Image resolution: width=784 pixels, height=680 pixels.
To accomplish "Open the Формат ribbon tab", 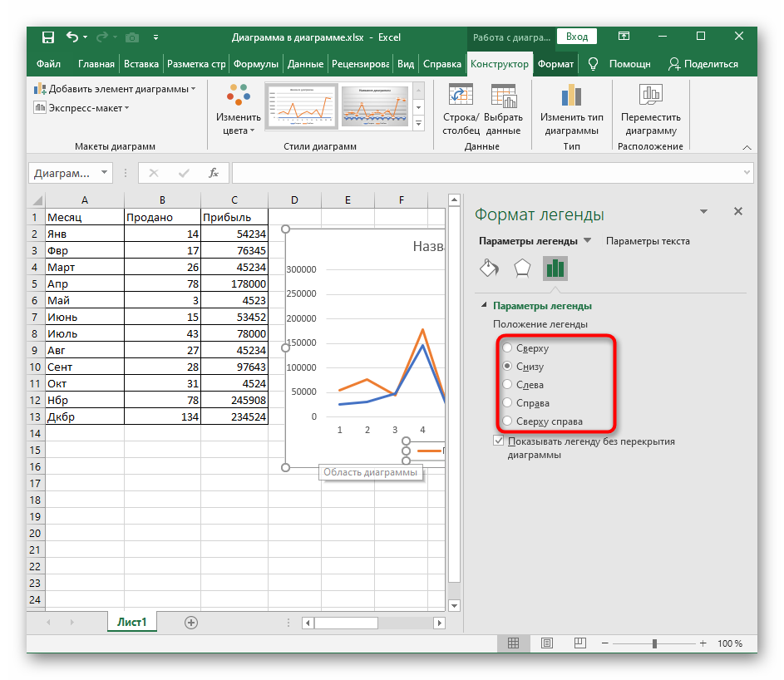I will [x=555, y=64].
